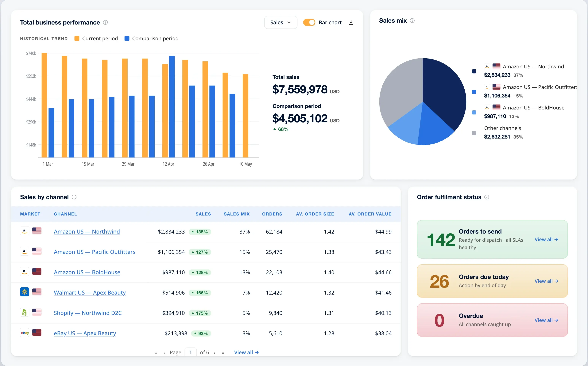
Task: Click info icon next to Sales by channel
Action: pyautogui.click(x=74, y=197)
